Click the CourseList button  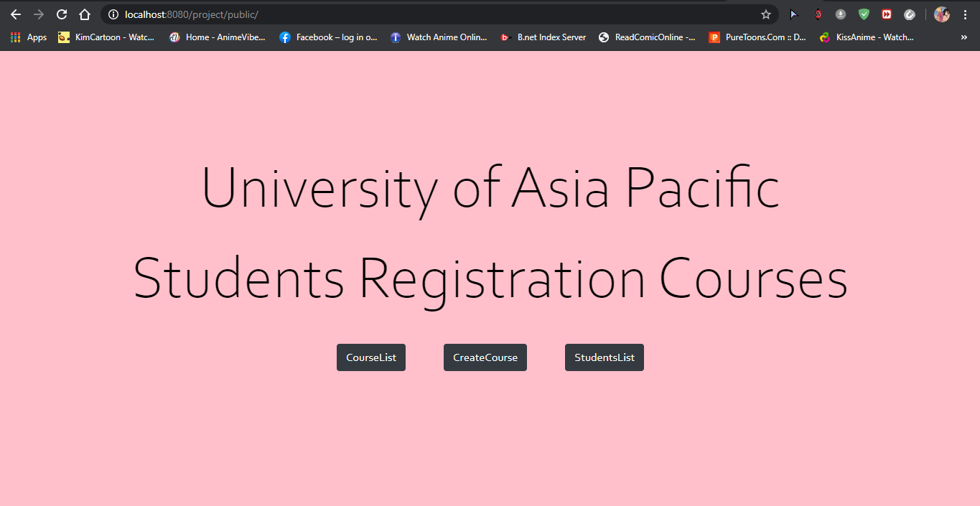pos(371,357)
